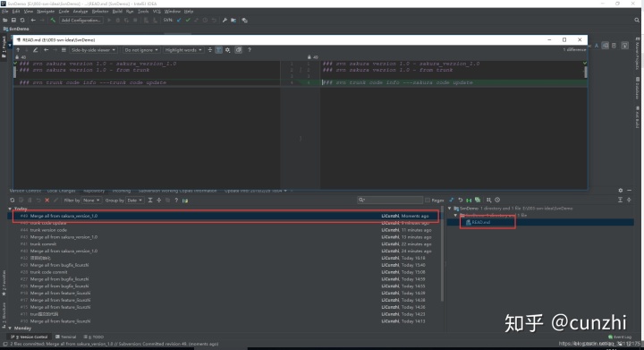
Task: Open the Update Info tab dropdown arrow
Action: tap(285, 191)
